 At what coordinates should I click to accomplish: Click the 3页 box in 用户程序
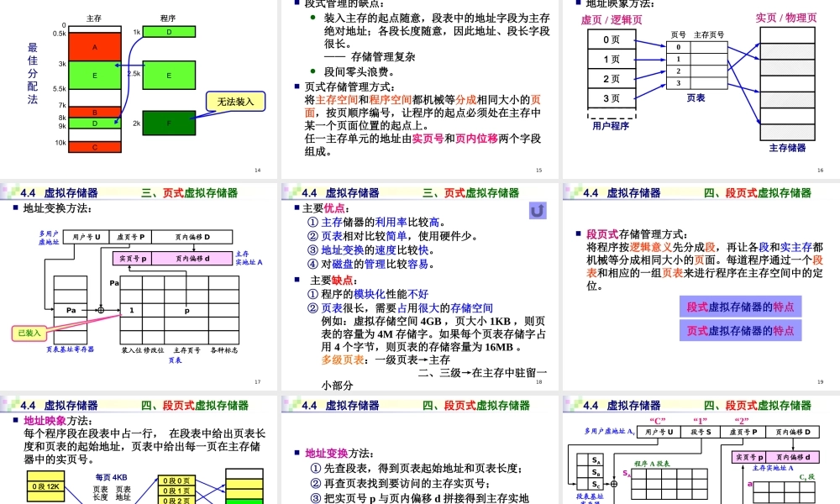612,99
